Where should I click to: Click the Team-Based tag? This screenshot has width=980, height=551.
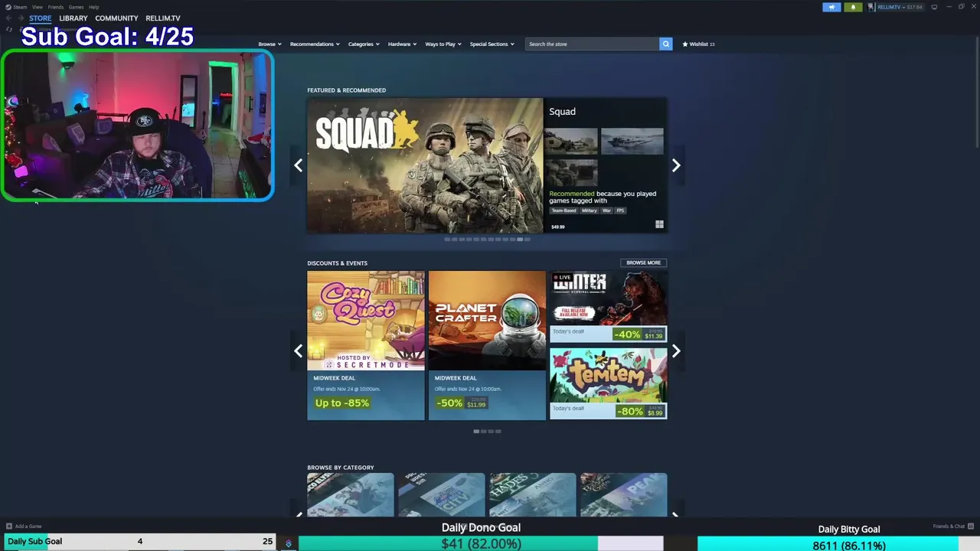click(563, 210)
